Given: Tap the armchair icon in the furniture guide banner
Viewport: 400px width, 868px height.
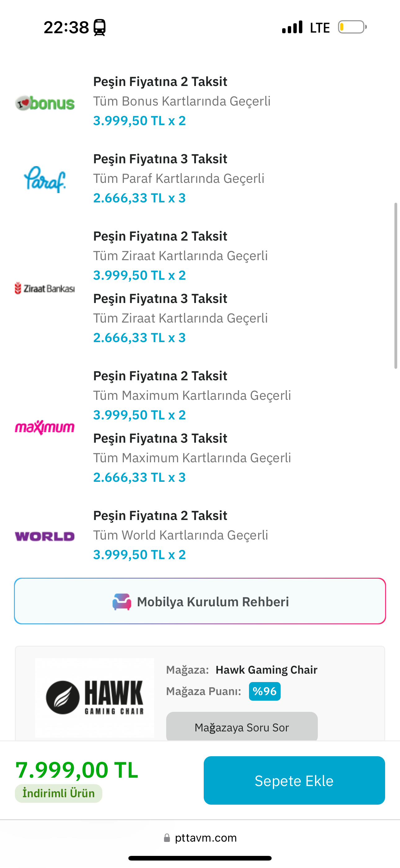Looking at the screenshot, I should click(122, 602).
